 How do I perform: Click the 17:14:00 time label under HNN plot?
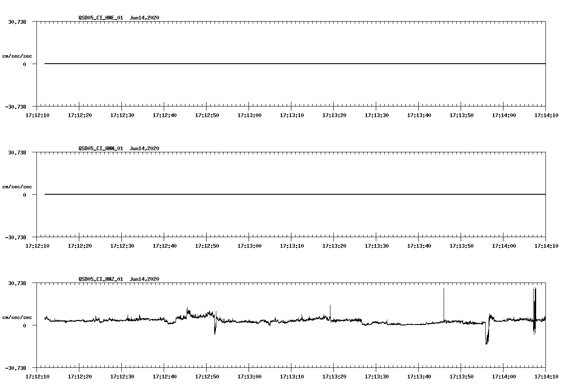tap(504, 246)
